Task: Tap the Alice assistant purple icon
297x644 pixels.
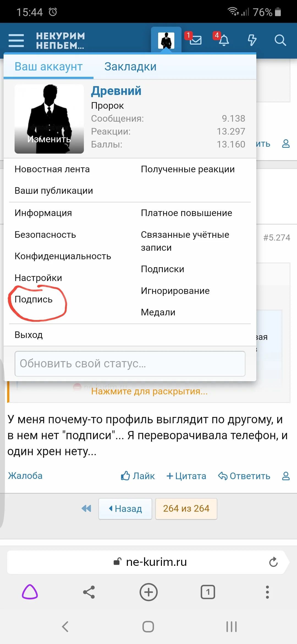Action: click(x=30, y=592)
